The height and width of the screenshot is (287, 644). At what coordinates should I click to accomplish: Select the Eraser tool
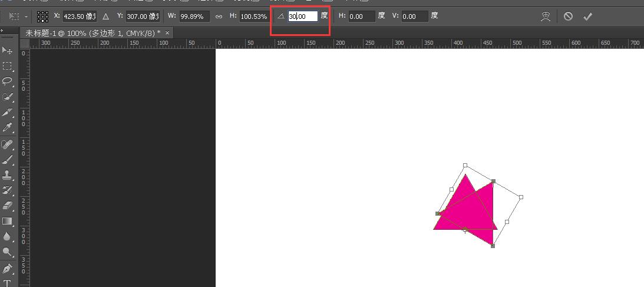tap(7, 205)
